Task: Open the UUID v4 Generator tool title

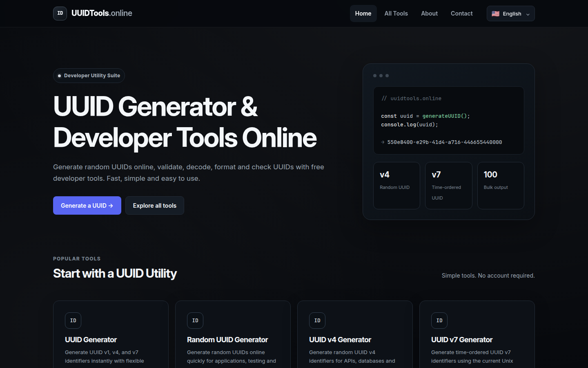Action: coord(340,340)
